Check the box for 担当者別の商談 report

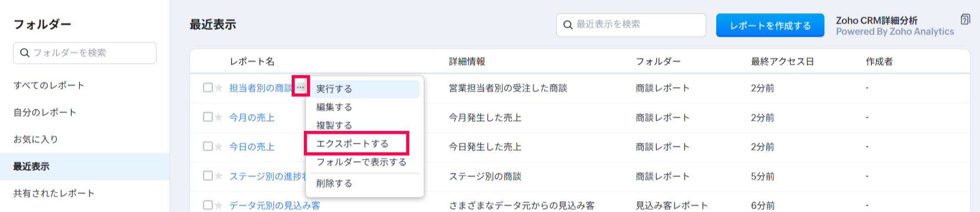click(x=208, y=87)
